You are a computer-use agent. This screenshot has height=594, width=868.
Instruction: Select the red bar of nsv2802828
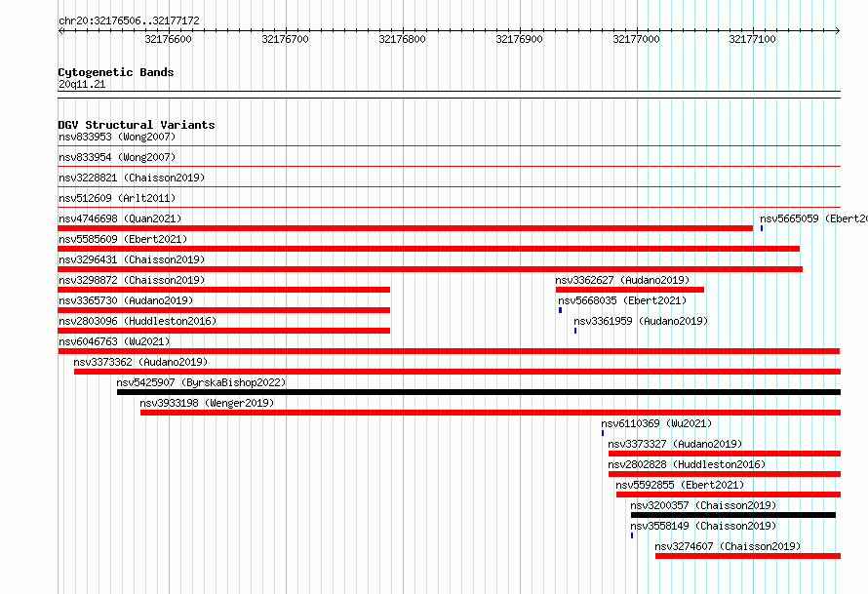pos(725,474)
